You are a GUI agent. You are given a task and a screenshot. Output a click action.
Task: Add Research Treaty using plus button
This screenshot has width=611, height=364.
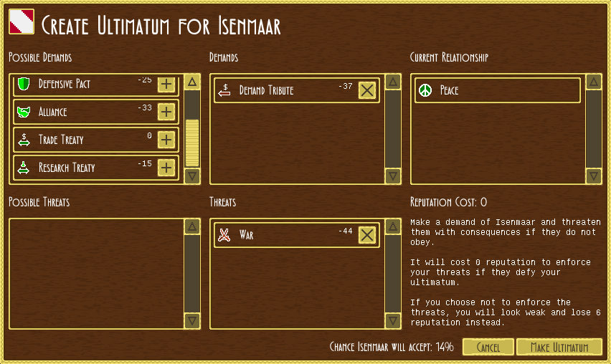tap(166, 168)
